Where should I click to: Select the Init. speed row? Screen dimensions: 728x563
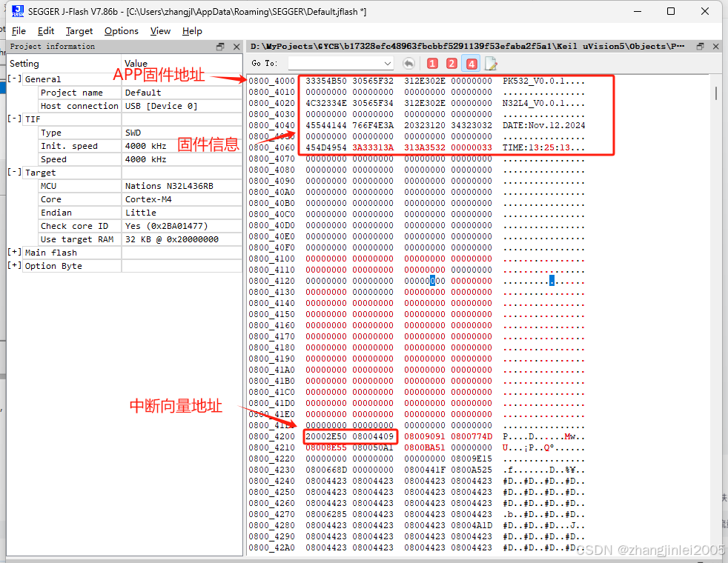coord(140,146)
